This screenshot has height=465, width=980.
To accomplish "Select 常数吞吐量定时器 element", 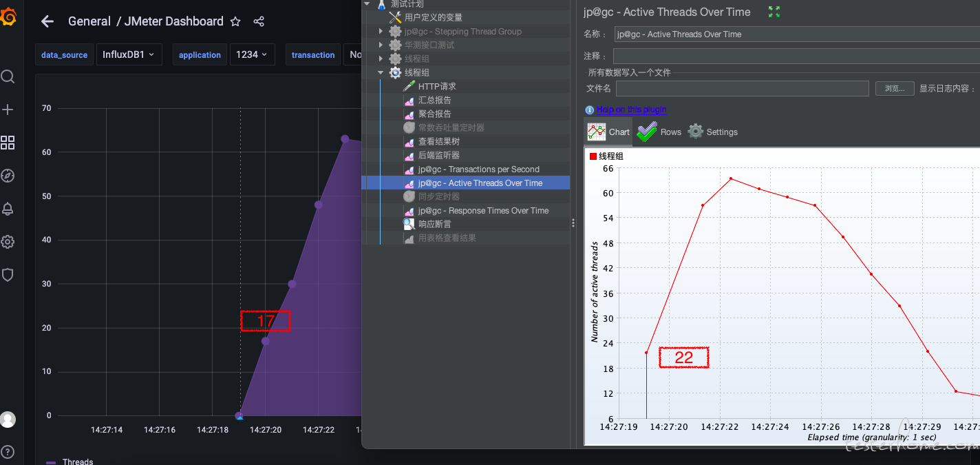I will 451,127.
